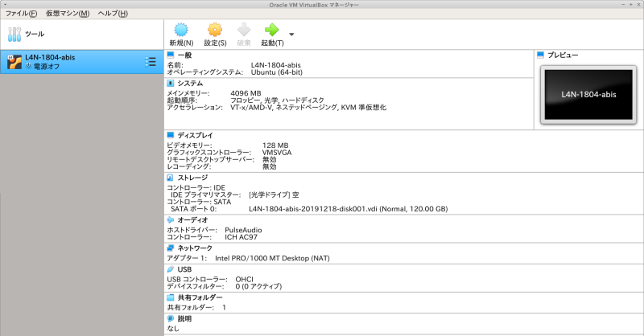
Task: Click the Display (ディスプレイ) section header
Action: tap(196, 135)
